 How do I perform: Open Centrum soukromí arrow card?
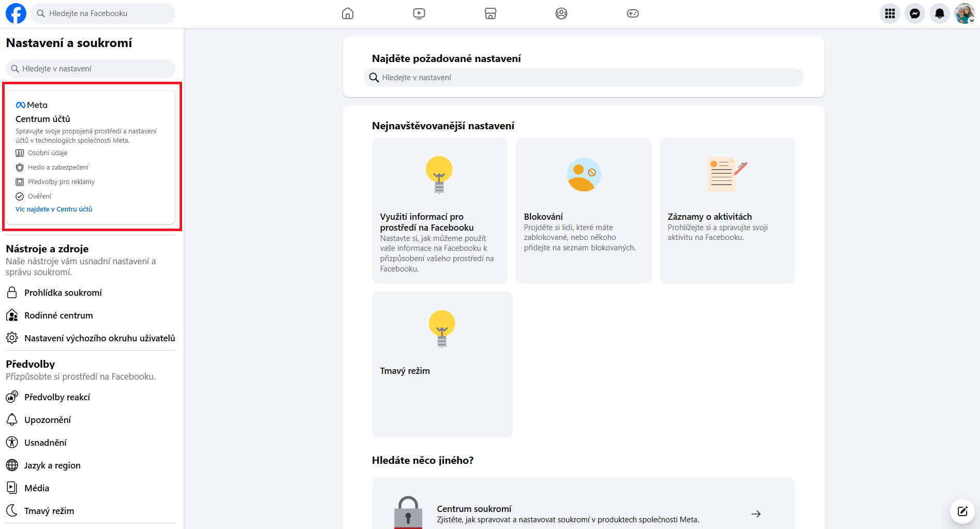click(x=583, y=513)
